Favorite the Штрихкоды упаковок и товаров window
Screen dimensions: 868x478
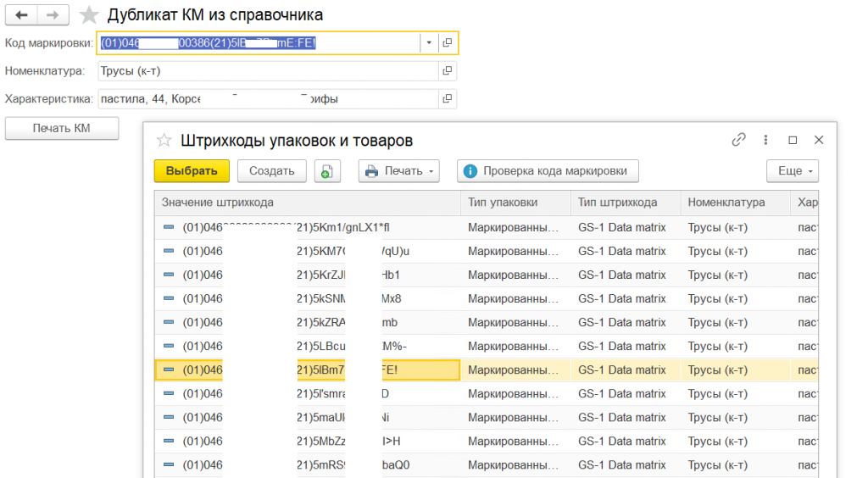[164, 140]
